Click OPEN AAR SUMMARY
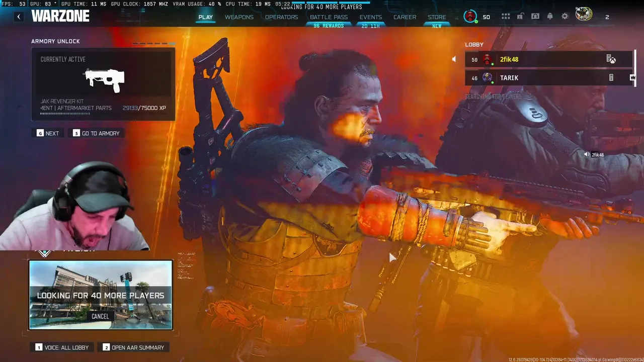This screenshot has width=644, height=362. (x=133, y=347)
